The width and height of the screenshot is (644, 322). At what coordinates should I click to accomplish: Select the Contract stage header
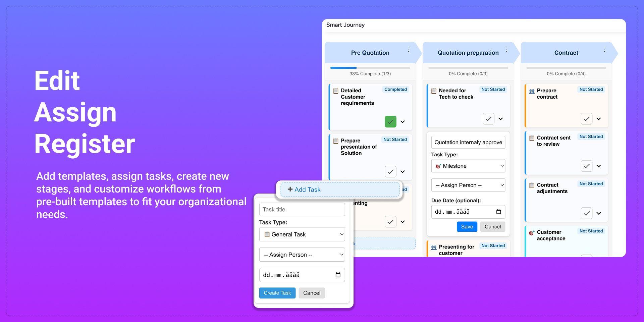pyautogui.click(x=566, y=53)
